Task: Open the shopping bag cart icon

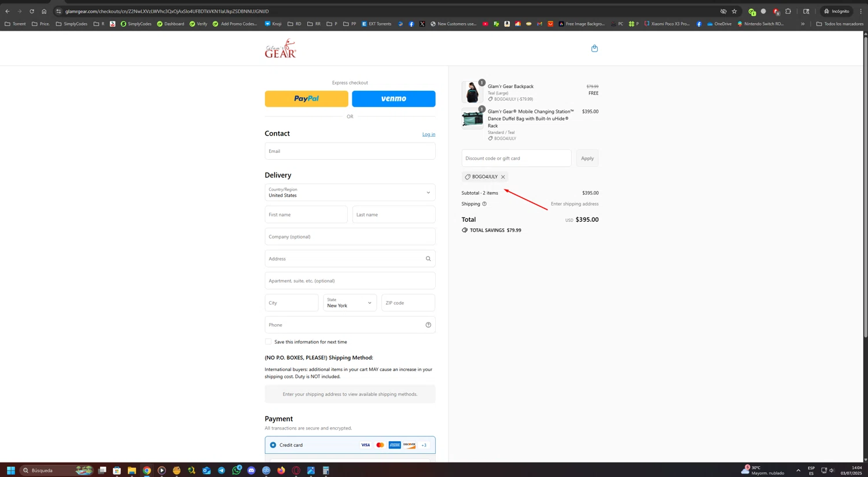Action: [594, 49]
